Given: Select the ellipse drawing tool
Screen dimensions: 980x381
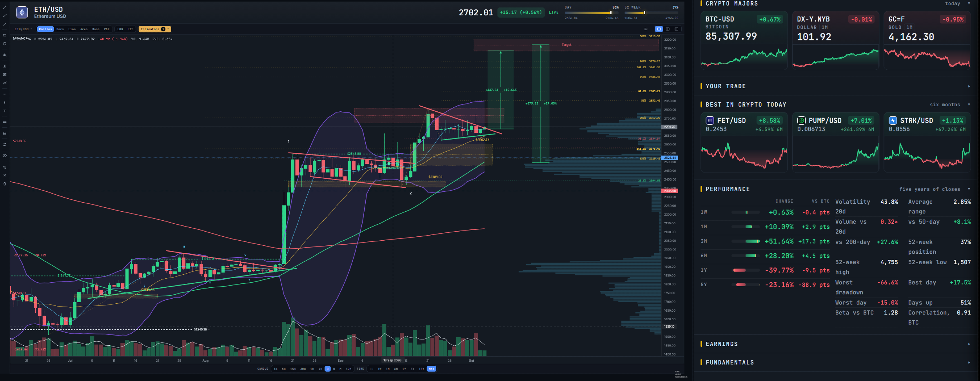Looking at the screenshot, I should tap(5, 44).
